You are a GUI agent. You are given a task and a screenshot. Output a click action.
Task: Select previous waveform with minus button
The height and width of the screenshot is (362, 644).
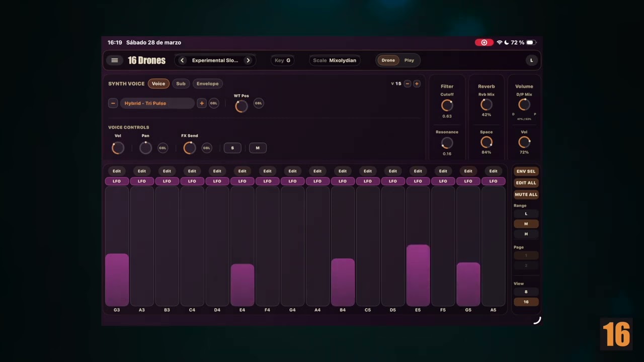coord(113,103)
